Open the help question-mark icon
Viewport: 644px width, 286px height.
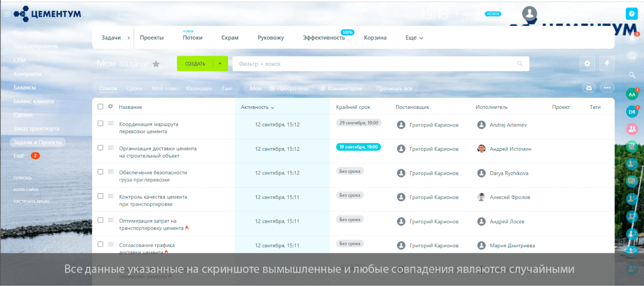(x=632, y=14)
